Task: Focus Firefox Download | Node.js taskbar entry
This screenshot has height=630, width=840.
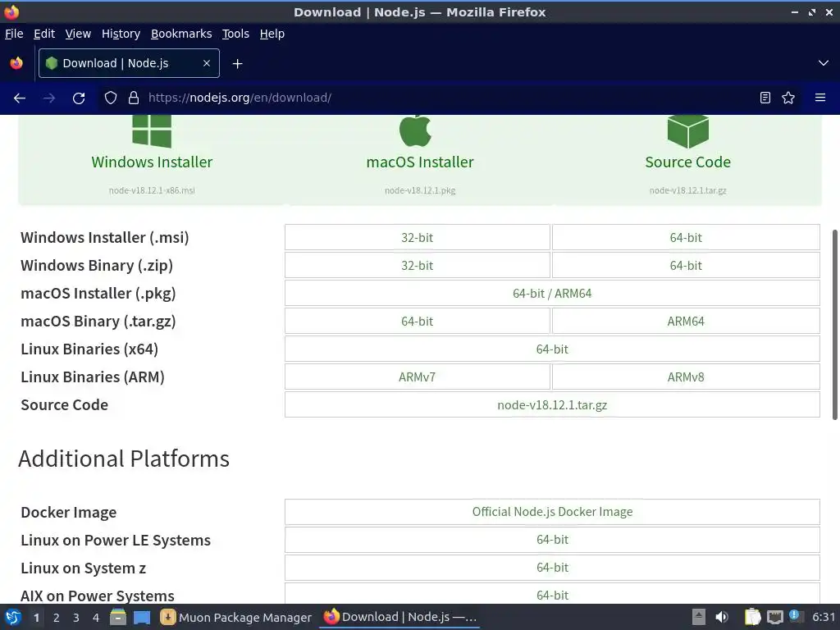Action: pos(399,617)
